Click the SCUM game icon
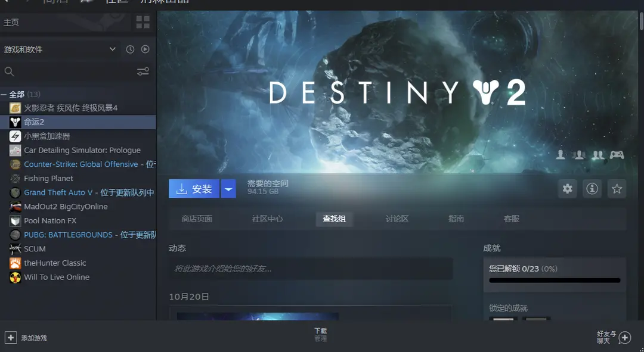The image size is (644, 352). click(x=15, y=248)
